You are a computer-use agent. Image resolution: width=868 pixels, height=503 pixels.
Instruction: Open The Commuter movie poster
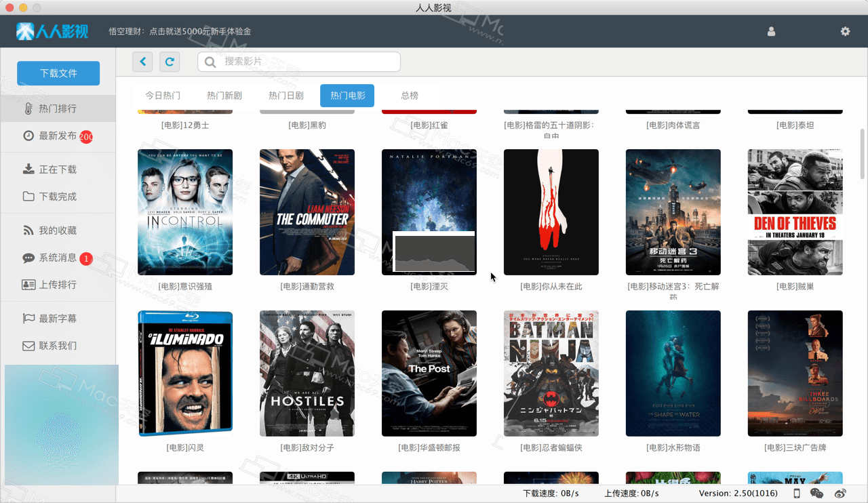click(307, 212)
